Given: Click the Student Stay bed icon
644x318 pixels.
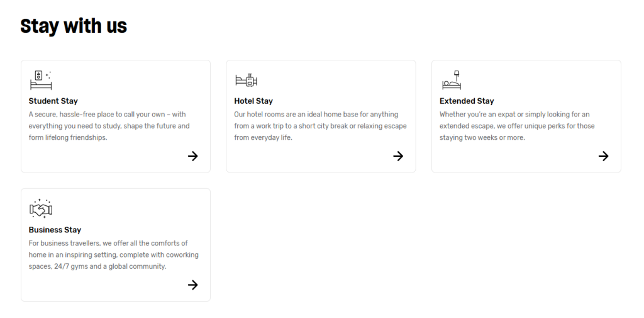Looking at the screenshot, I should [41, 80].
